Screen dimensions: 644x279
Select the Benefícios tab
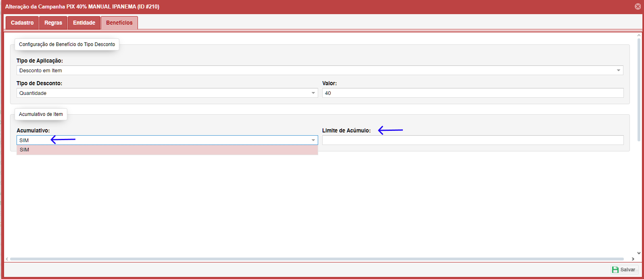[x=119, y=23]
